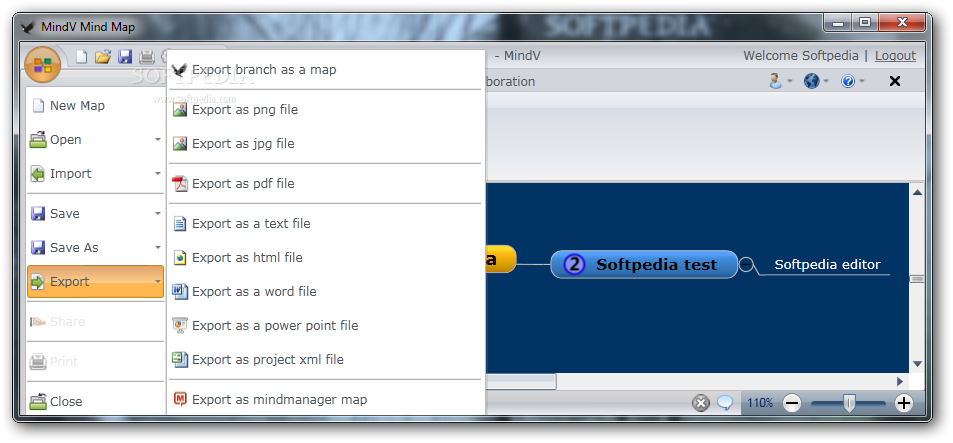The width and height of the screenshot is (953, 443).
Task: Click the gray circled X status icon
Action: 701,402
